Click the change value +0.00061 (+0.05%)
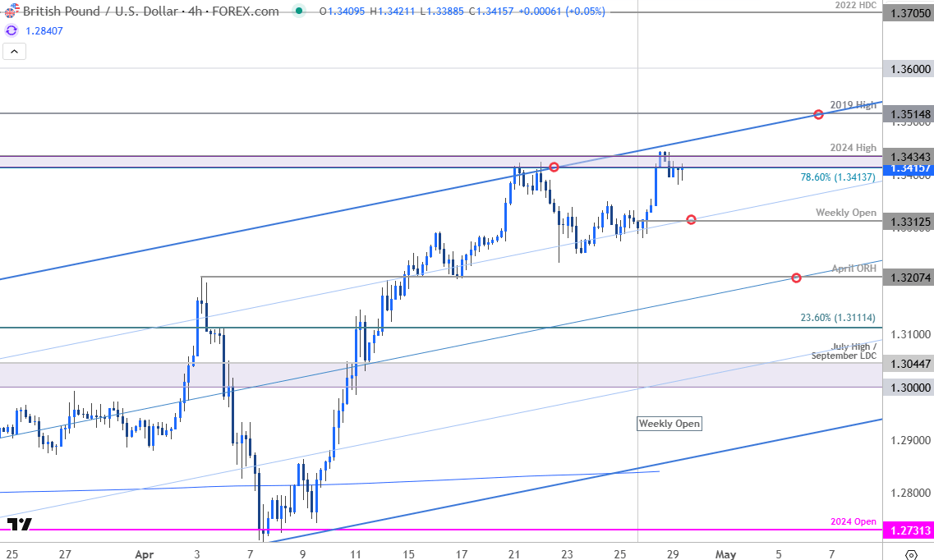Viewport: 934px width, 560px height. tap(561, 11)
